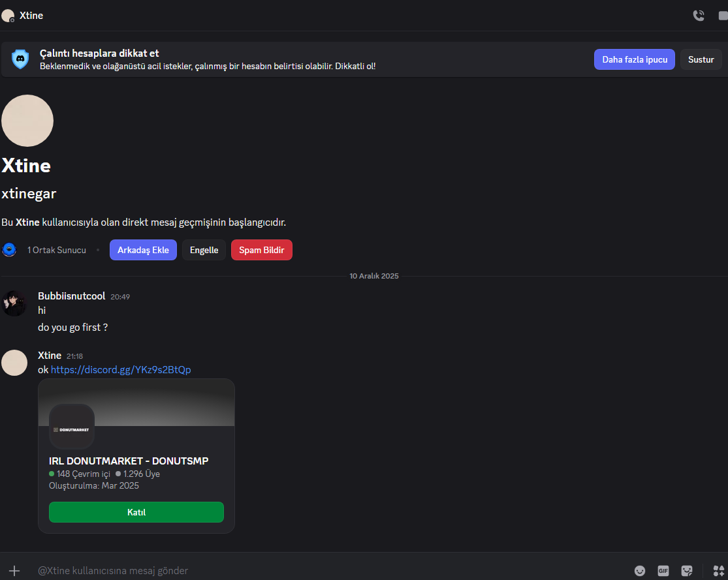Click Arkadaş Ekle button

click(143, 250)
